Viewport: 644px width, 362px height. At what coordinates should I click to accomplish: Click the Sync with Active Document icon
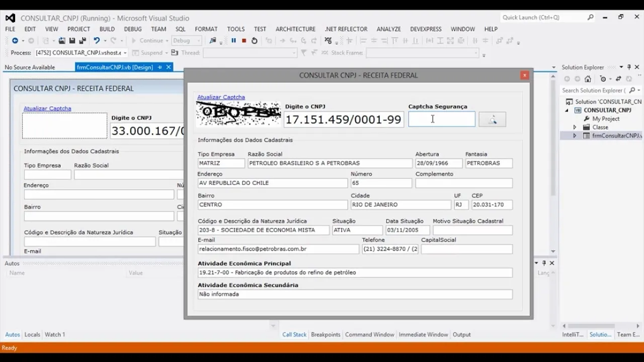[x=618, y=79]
